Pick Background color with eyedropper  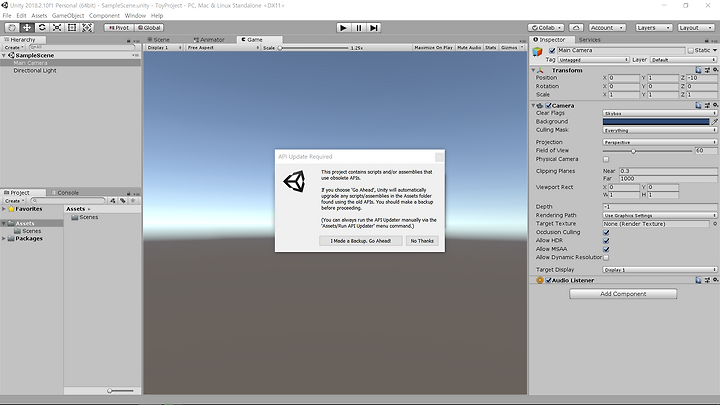pyautogui.click(x=714, y=122)
